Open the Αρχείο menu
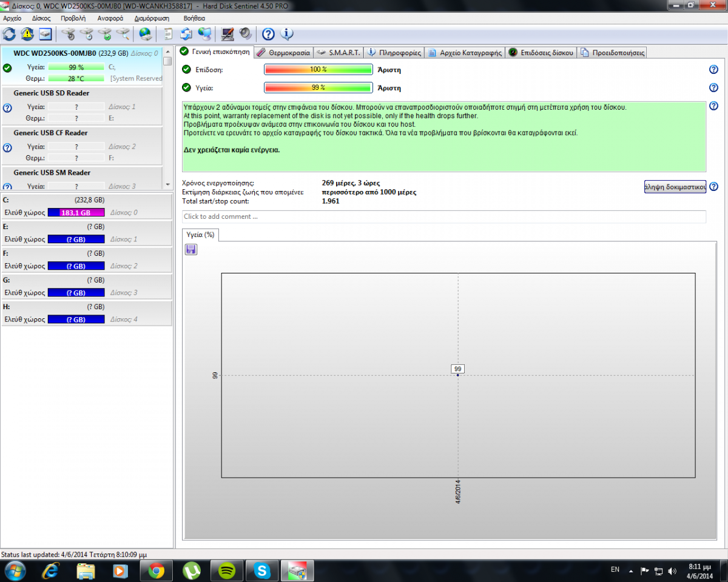The width and height of the screenshot is (728, 582). pyautogui.click(x=12, y=19)
